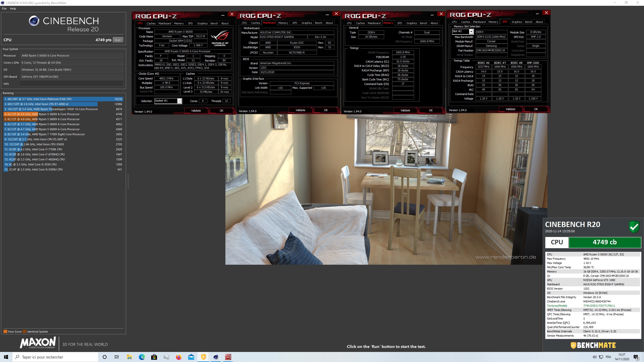Click the Run button next to CPU score
The image size is (644, 362).
coord(118,40)
